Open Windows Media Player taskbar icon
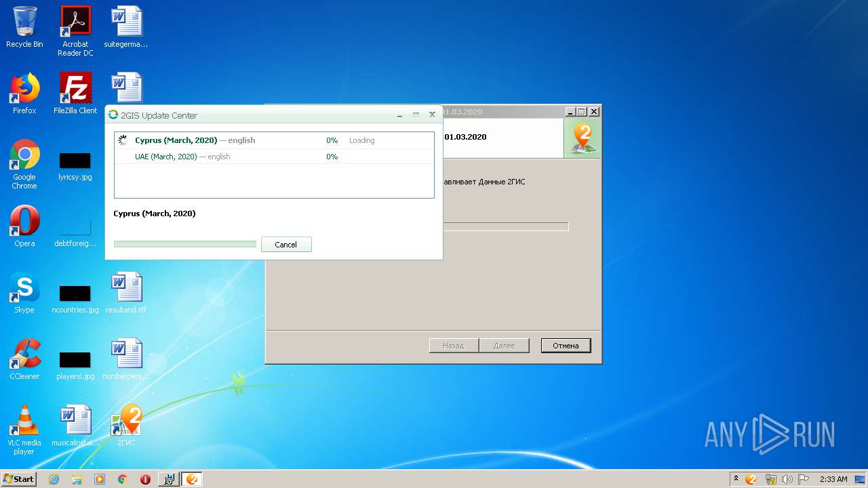The image size is (868, 488). (100, 479)
